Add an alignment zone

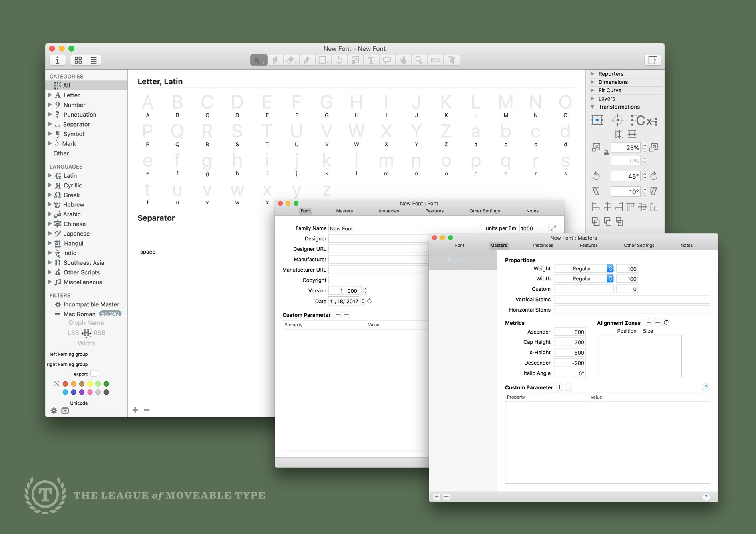(x=649, y=323)
